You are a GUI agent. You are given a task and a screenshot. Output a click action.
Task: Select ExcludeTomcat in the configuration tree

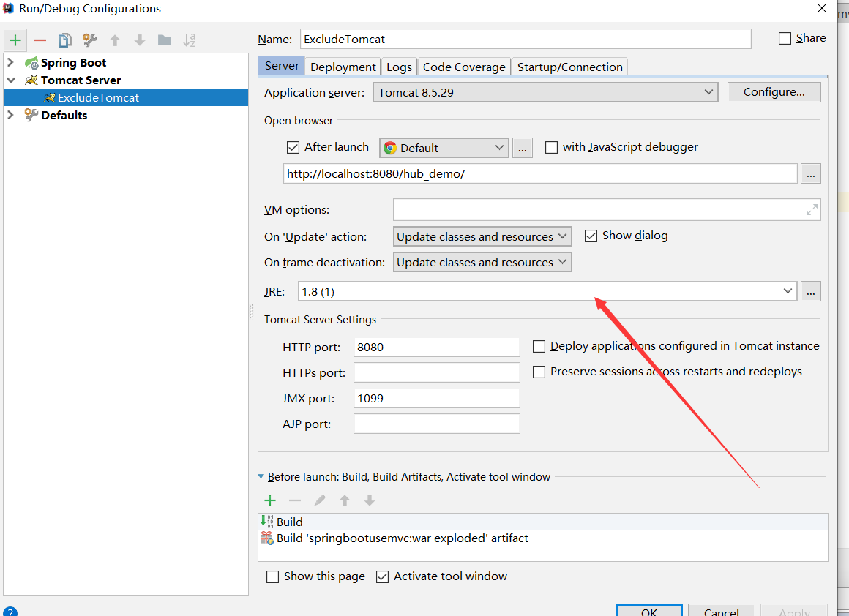126,97
